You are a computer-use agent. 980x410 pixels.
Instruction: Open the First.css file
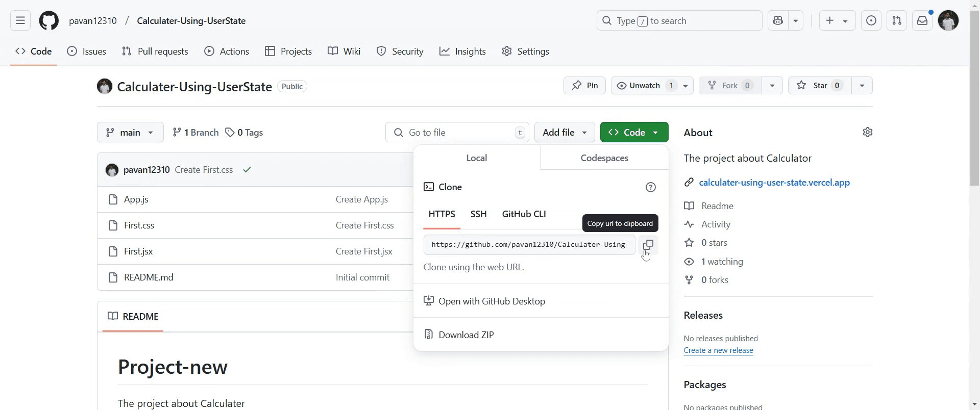(139, 225)
